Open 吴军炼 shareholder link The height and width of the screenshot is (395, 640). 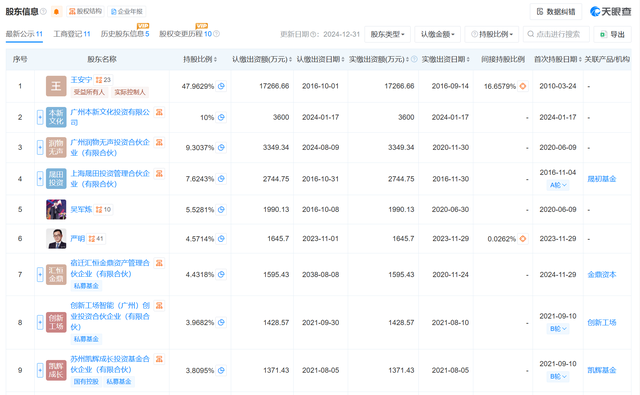(81, 209)
